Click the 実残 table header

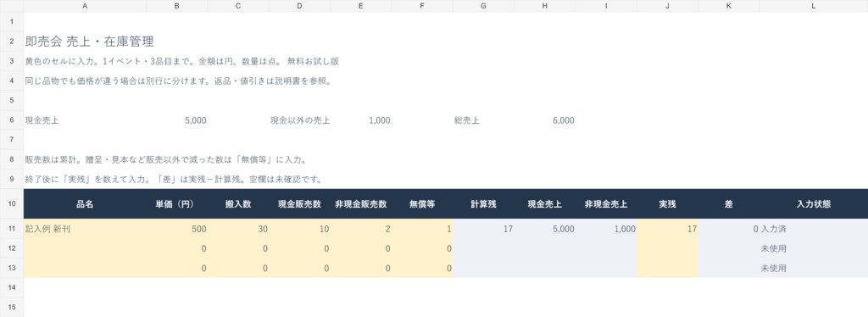click(x=668, y=204)
